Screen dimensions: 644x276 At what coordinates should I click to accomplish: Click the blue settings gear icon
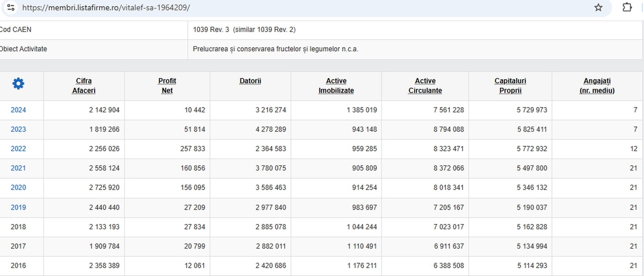point(18,84)
